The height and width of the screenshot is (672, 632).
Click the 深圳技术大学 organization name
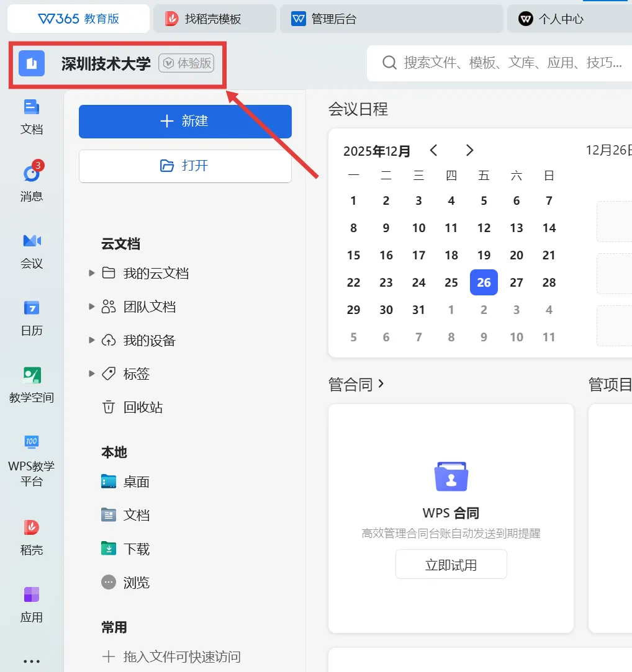pos(106,63)
